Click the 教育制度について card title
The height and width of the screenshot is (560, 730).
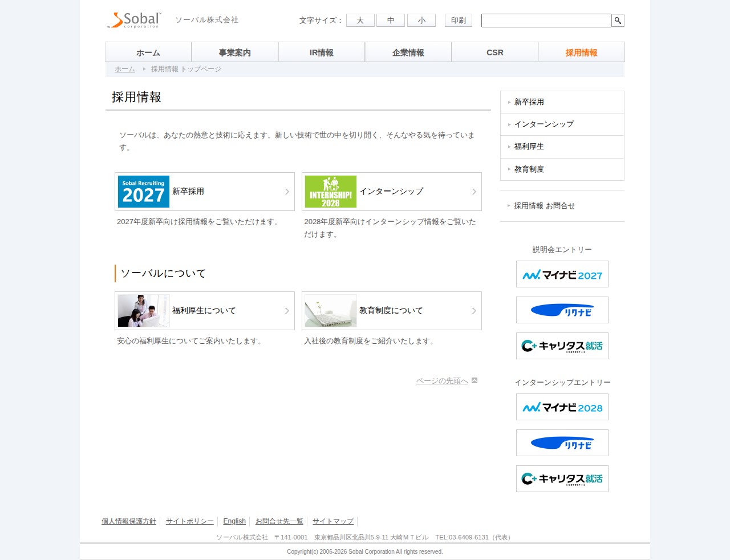391,311
